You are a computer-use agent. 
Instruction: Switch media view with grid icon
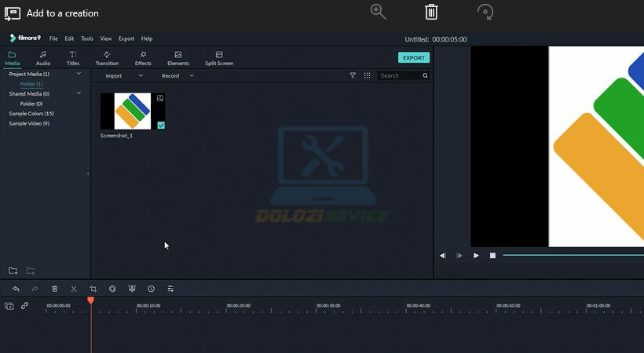click(367, 75)
